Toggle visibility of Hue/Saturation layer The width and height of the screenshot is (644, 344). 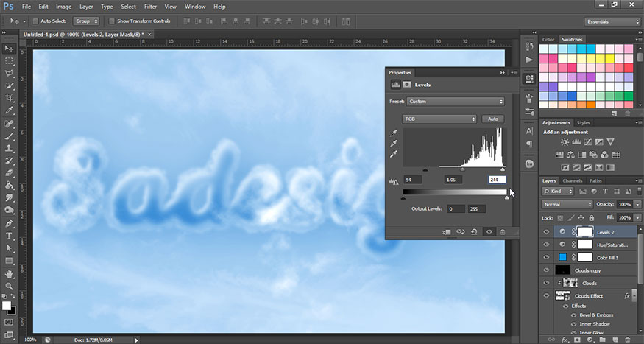point(546,245)
